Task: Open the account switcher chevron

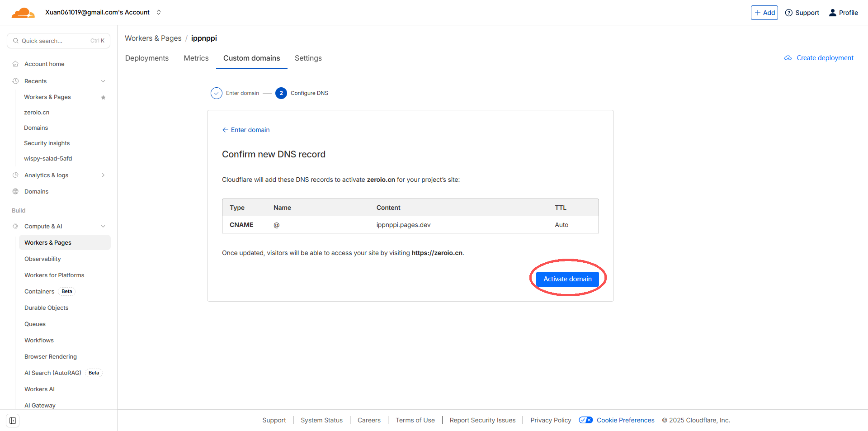Action: pos(159,12)
